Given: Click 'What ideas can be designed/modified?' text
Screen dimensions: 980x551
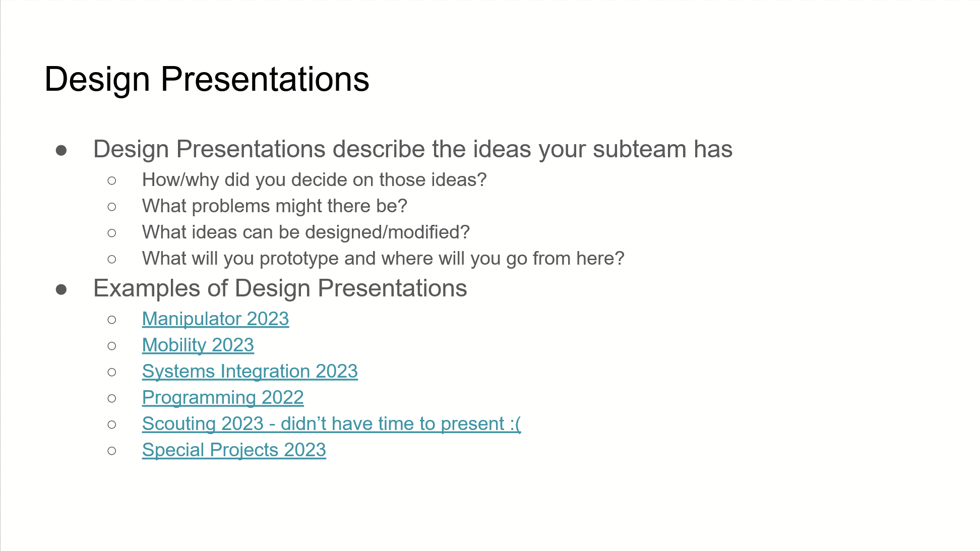Looking at the screenshot, I should click(x=306, y=232).
